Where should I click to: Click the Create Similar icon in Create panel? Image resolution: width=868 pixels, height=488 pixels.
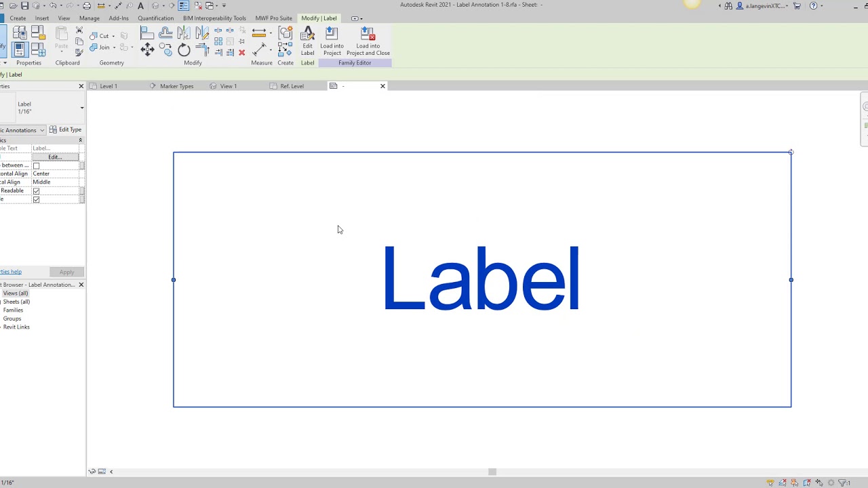(x=285, y=50)
